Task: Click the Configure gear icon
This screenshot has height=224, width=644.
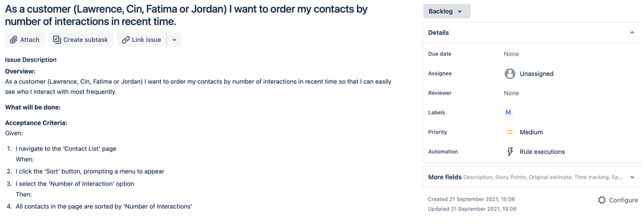Action: [602, 200]
